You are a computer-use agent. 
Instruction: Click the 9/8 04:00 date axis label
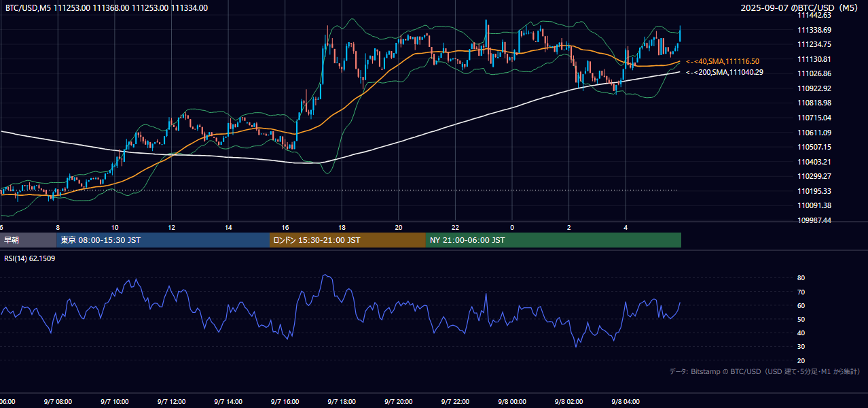(626, 402)
